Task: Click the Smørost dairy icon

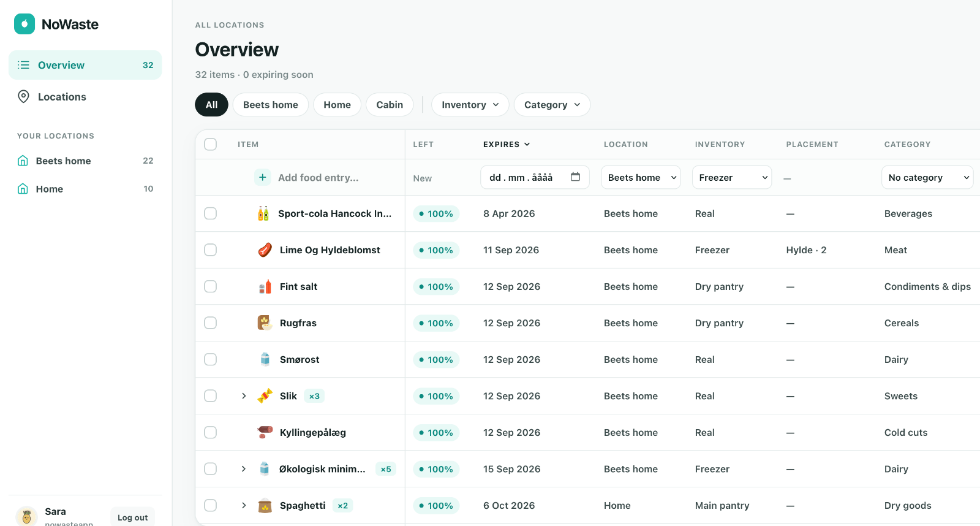Action: [265, 359]
